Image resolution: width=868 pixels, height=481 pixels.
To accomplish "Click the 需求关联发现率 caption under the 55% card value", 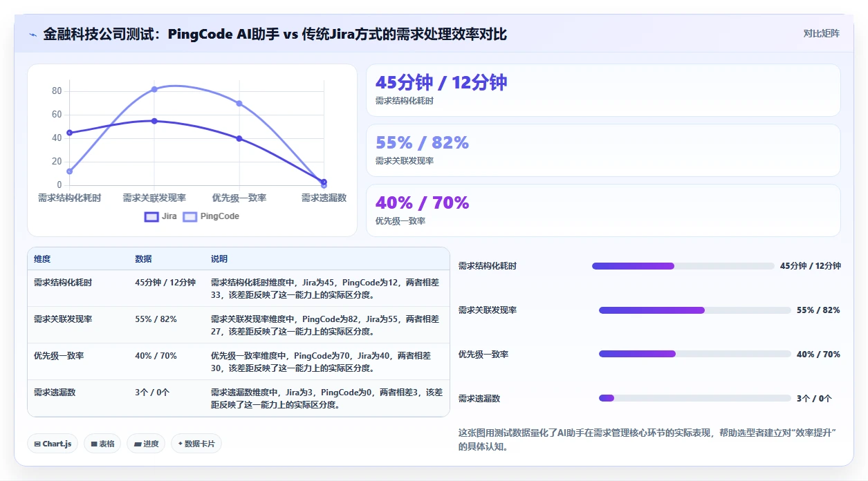I will [405, 161].
